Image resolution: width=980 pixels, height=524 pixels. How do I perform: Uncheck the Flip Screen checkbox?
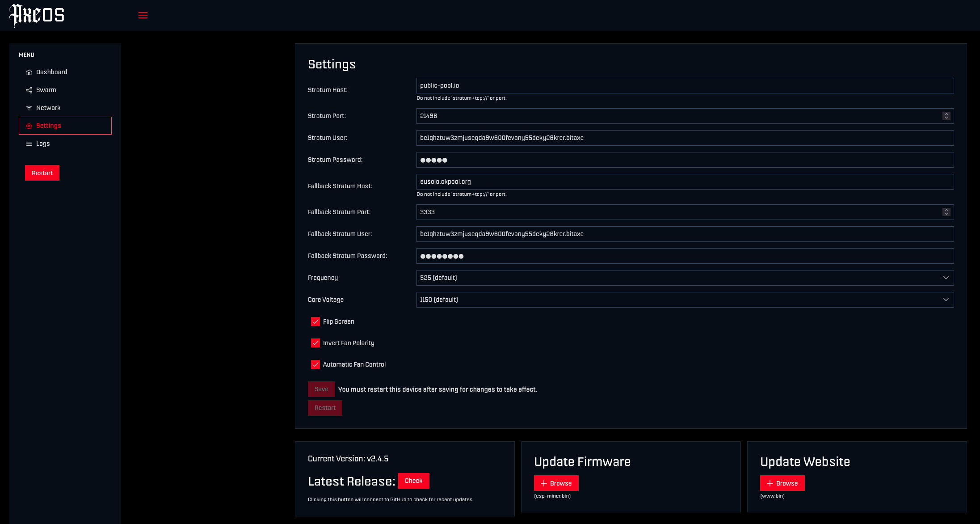pyautogui.click(x=315, y=321)
